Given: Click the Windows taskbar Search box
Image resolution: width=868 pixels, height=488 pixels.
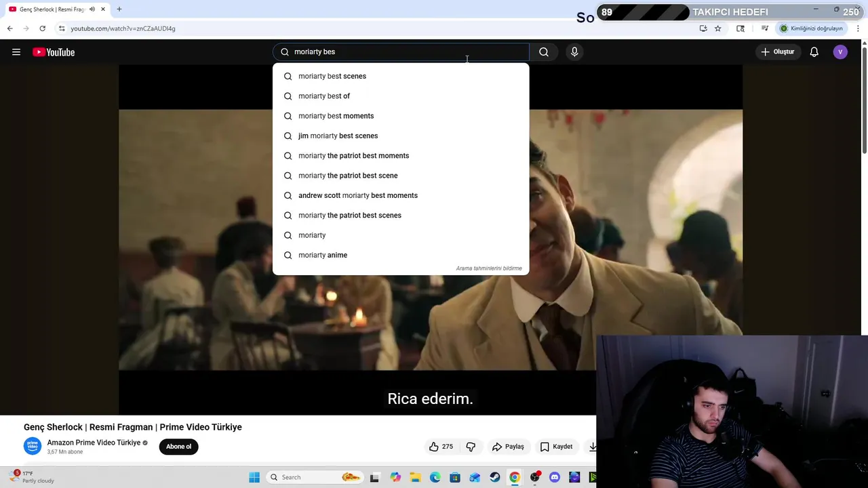Looking at the screenshot, I should point(315,477).
